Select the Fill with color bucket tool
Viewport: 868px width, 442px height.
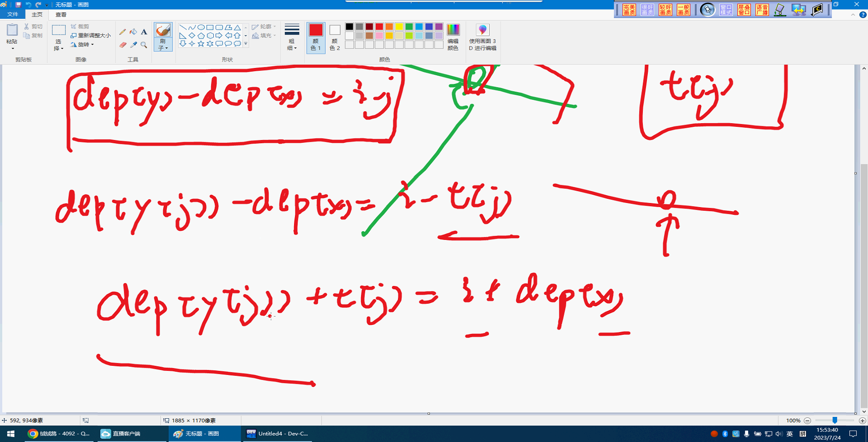pyautogui.click(x=133, y=32)
